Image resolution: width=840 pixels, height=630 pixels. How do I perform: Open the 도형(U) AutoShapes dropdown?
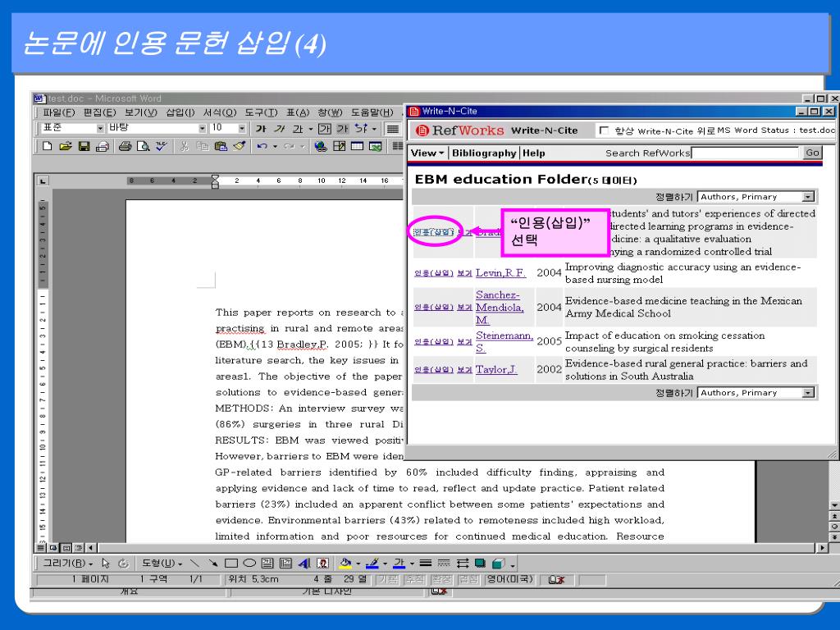click(x=162, y=563)
